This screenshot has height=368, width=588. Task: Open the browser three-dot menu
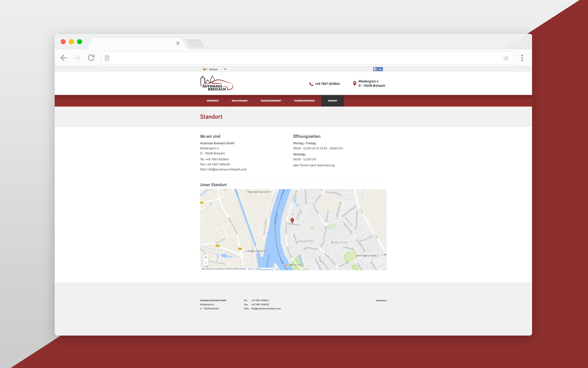522,58
